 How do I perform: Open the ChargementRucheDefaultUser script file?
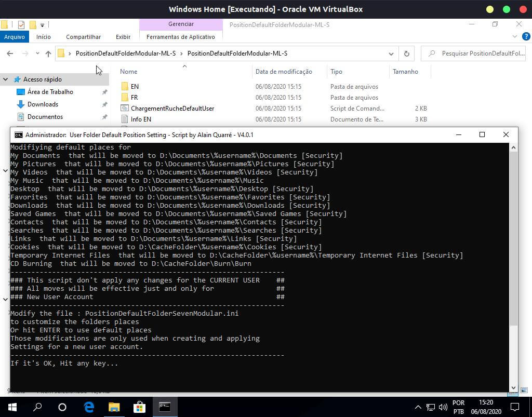pos(172,109)
